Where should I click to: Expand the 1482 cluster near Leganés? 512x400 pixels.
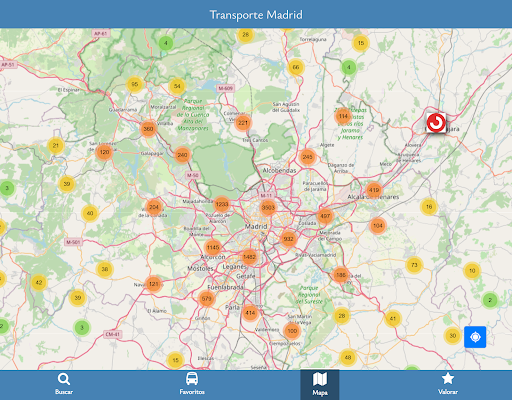249,257
